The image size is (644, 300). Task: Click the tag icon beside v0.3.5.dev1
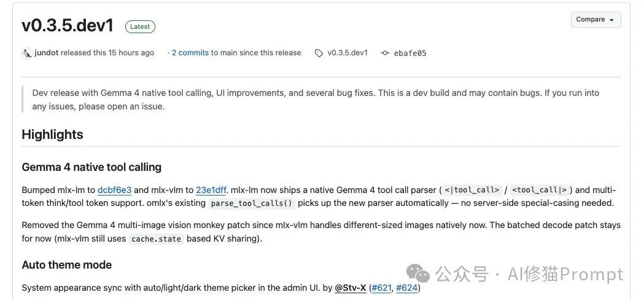coord(319,53)
